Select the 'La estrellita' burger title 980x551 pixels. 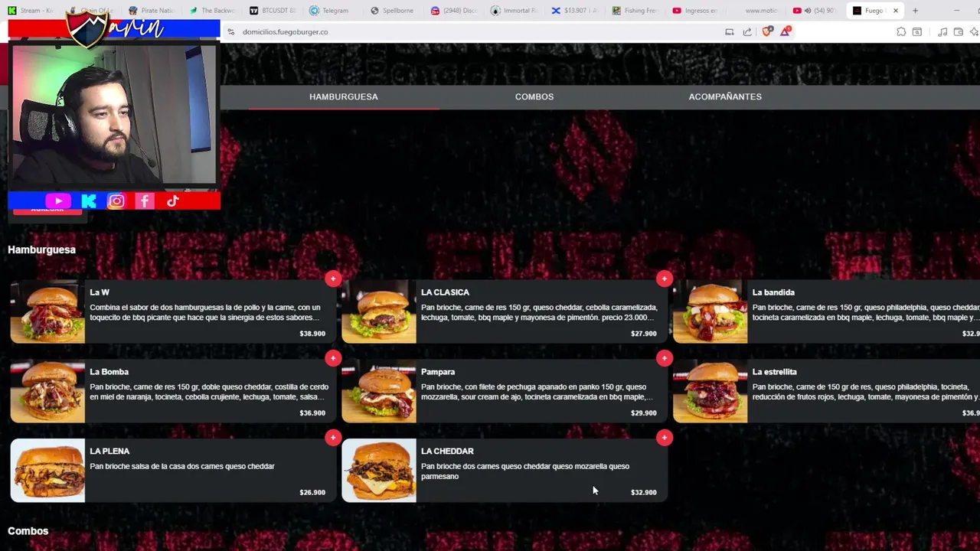click(775, 372)
